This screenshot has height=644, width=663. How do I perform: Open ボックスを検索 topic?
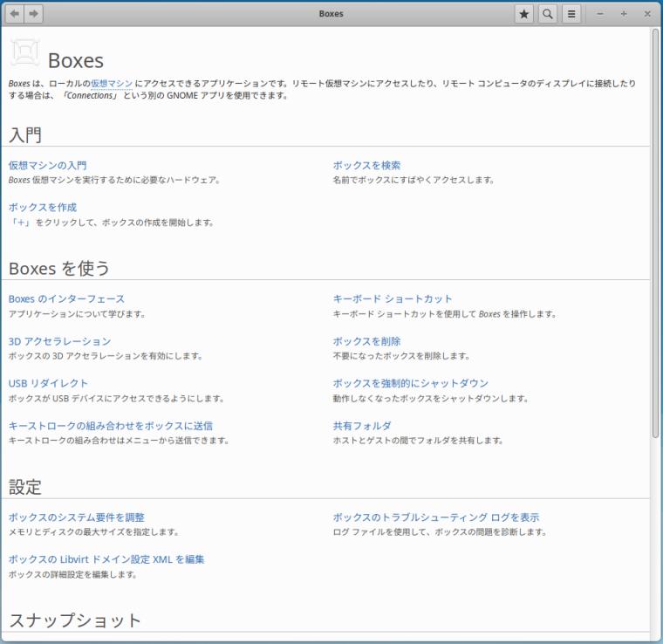[366, 165]
